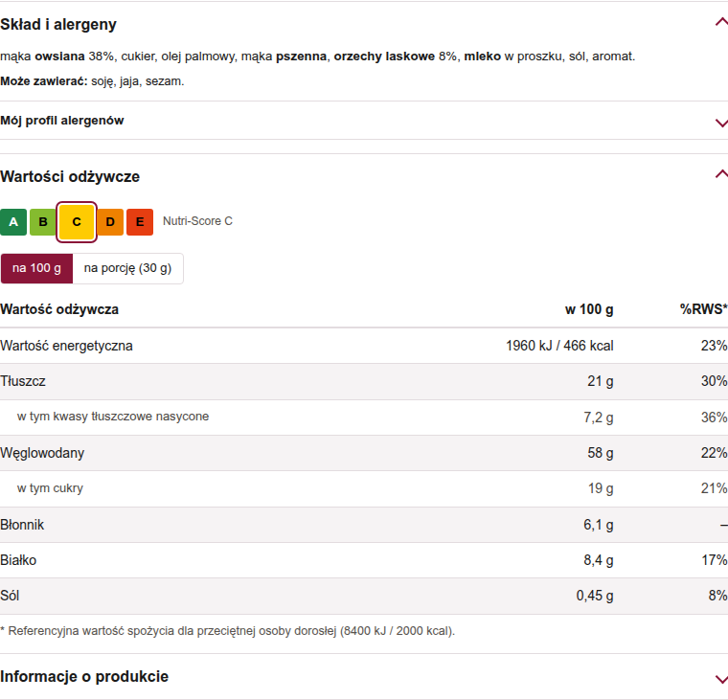
Task: Collapse the Skład i alergeny section
Action: pyautogui.click(x=721, y=22)
